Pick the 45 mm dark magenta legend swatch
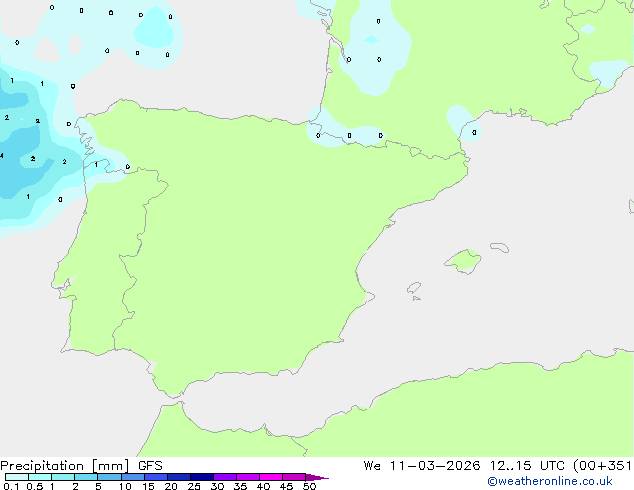 click(x=294, y=477)
